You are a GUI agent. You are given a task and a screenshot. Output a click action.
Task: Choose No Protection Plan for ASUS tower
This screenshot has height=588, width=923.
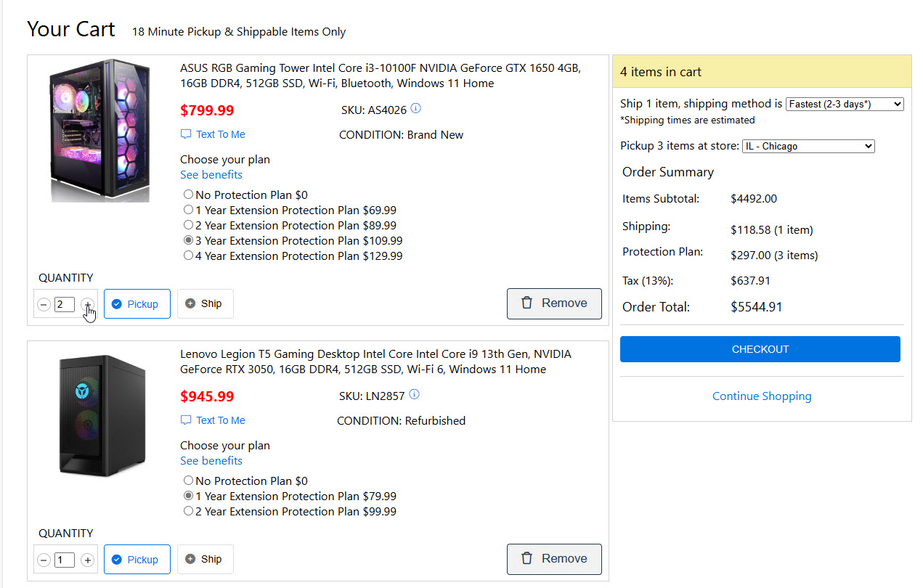tap(189, 195)
